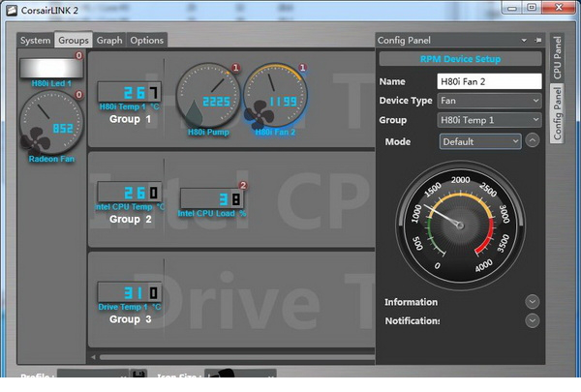This screenshot has height=392, width=581.
Task: Click the scrollbar left arrow
Action: tap(93, 357)
